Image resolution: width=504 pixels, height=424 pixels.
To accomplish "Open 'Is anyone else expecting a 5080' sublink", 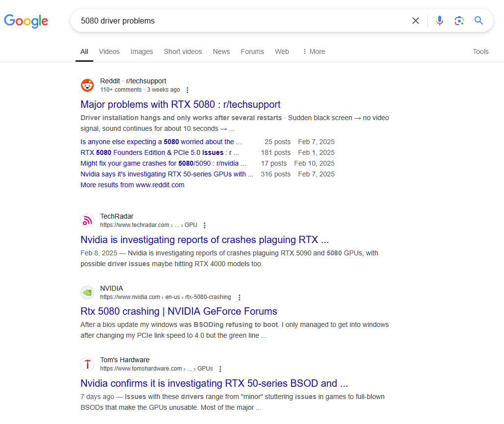I will point(160,142).
